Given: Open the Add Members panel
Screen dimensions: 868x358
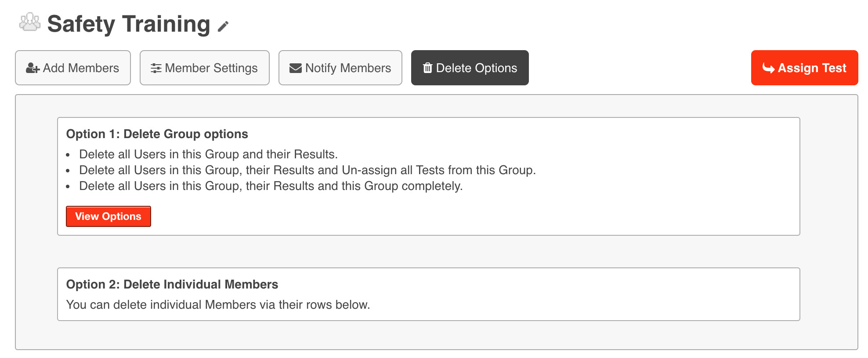Looking at the screenshot, I should pos(73,68).
